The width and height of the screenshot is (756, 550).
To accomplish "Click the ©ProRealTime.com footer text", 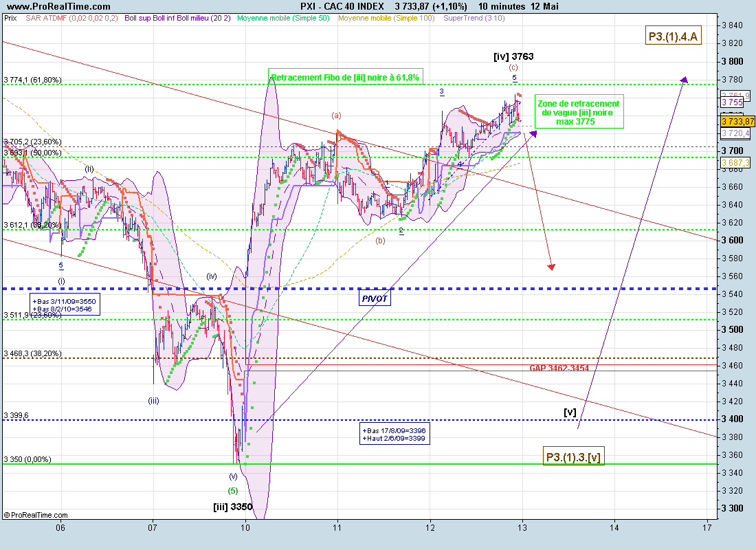I will (x=36, y=515).
